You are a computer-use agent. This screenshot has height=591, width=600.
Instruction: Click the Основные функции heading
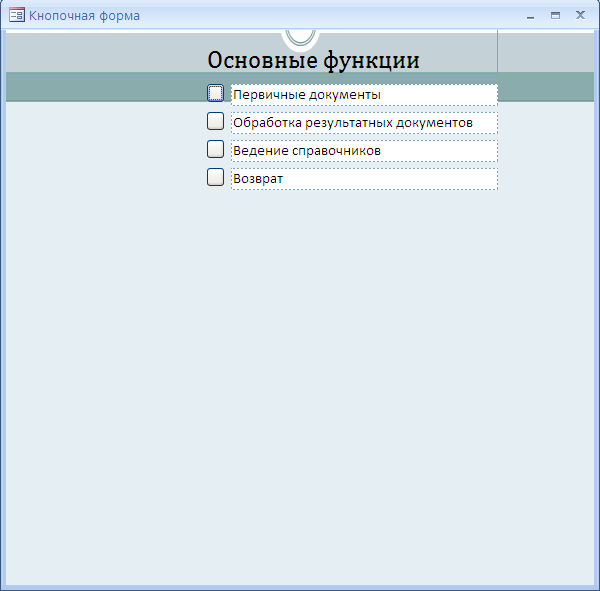point(313,60)
